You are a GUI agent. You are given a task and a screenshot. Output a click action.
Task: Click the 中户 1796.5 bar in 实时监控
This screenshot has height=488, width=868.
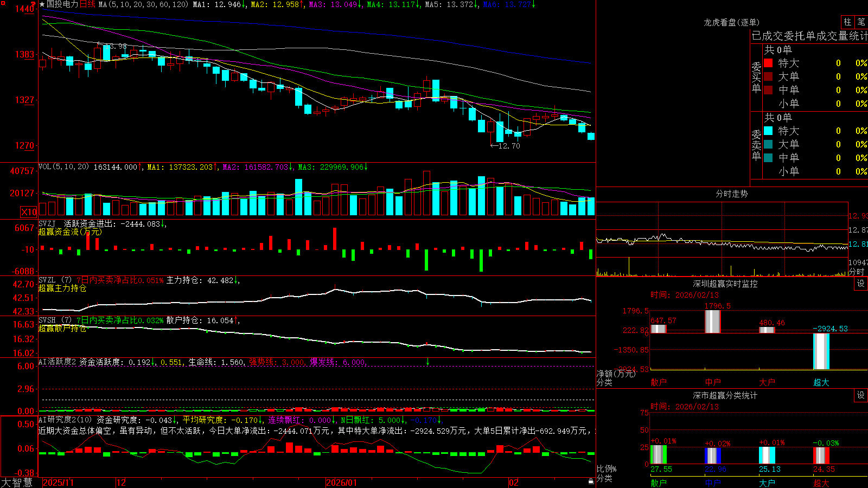(713, 322)
